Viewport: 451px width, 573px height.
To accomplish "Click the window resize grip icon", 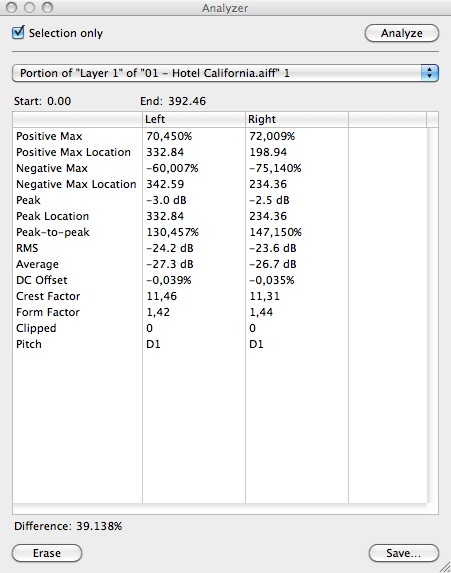I will [x=445, y=567].
